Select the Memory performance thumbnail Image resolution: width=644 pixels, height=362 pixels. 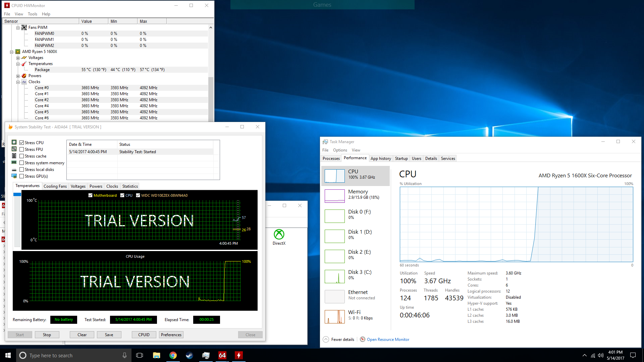335,196
